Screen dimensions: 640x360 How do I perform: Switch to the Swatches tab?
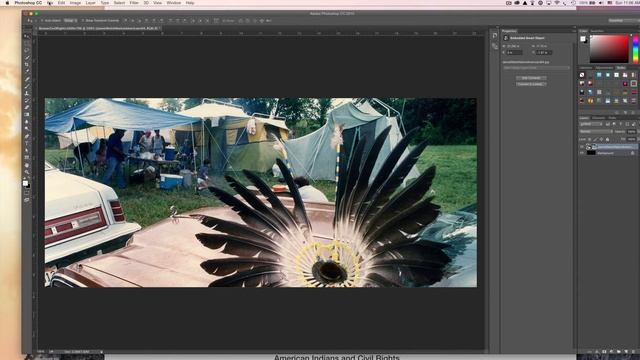[597, 31]
